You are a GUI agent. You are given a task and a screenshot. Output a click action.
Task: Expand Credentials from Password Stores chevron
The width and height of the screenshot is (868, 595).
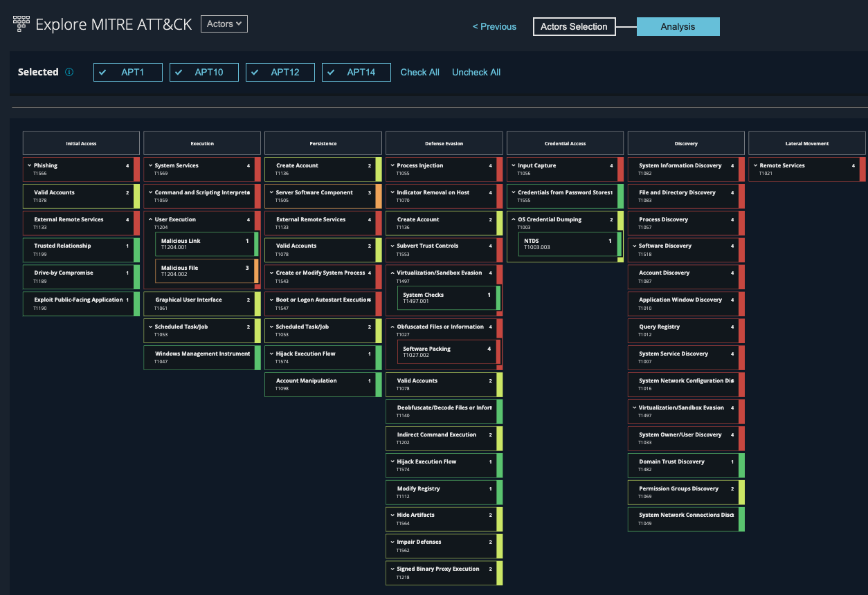[x=513, y=192]
